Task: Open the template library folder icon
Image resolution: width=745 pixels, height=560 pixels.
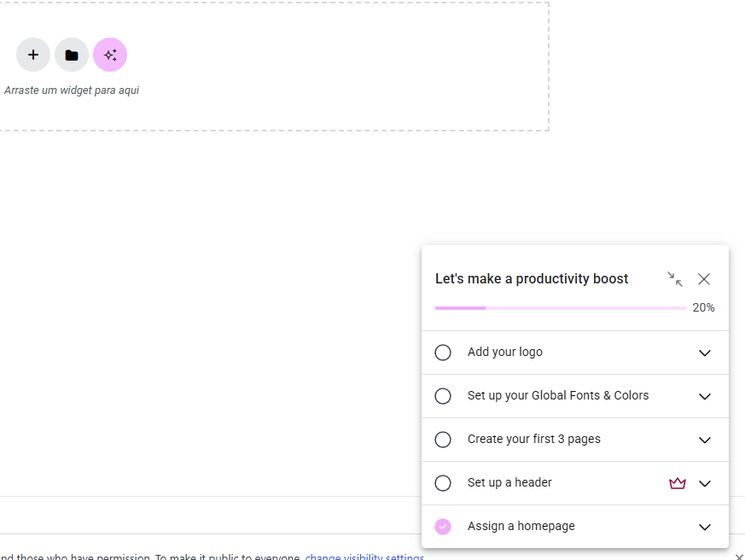Action: (x=72, y=55)
